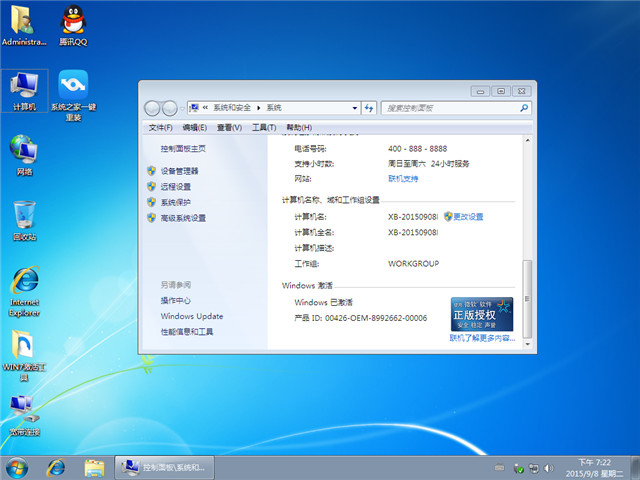This screenshot has width=640, height=480.
Task: Click the Forward navigation arrow button
Action: pos(169,108)
